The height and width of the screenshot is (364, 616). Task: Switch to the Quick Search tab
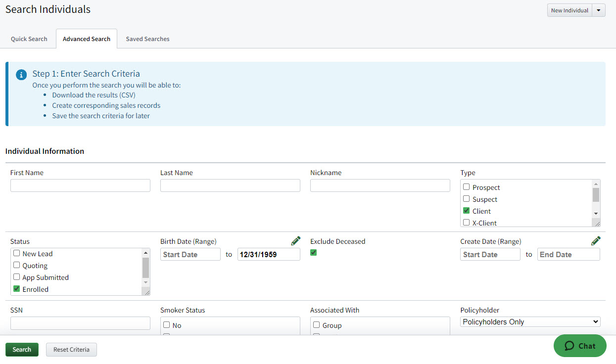click(29, 39)
